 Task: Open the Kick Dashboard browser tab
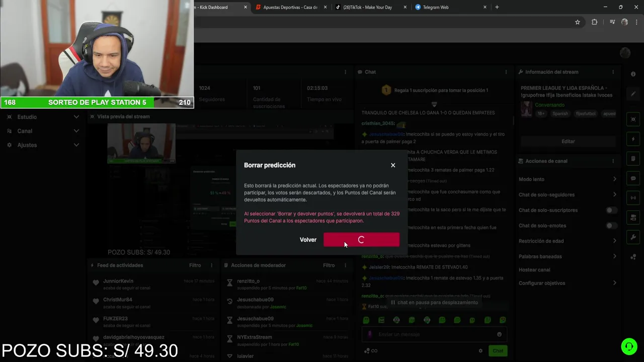[220, 7]
